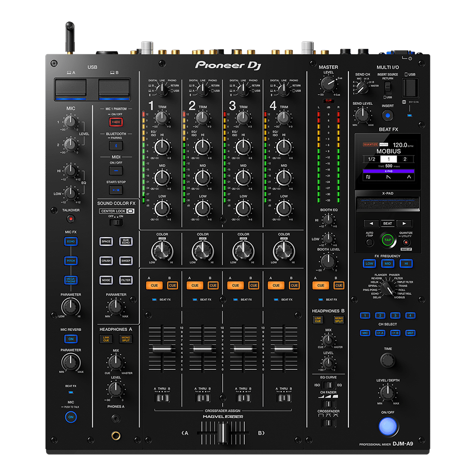Image resolution: width=476 pixels, height=476 pixels.
Task: Enable MONO SPLIT for Headphones A
Action: click(x=125, y=339)
